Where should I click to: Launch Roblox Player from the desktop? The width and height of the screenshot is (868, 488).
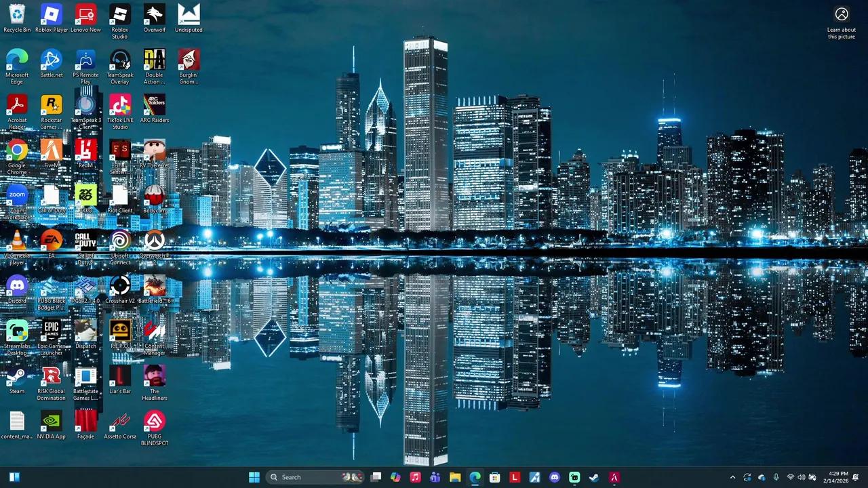point(52,18)
